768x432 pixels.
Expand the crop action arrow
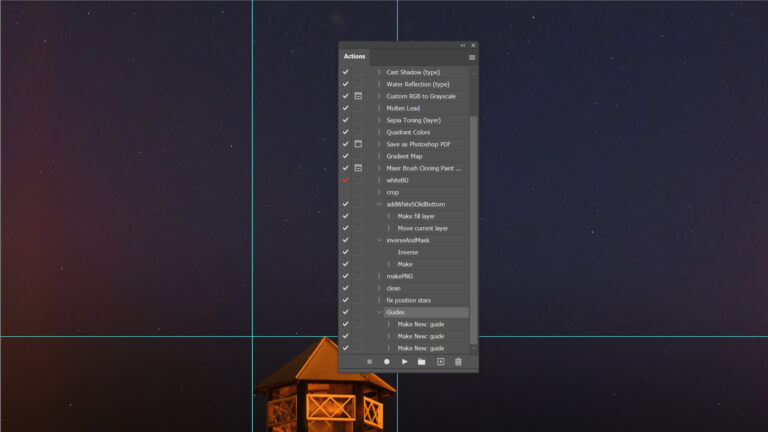[x=379, y=192]
